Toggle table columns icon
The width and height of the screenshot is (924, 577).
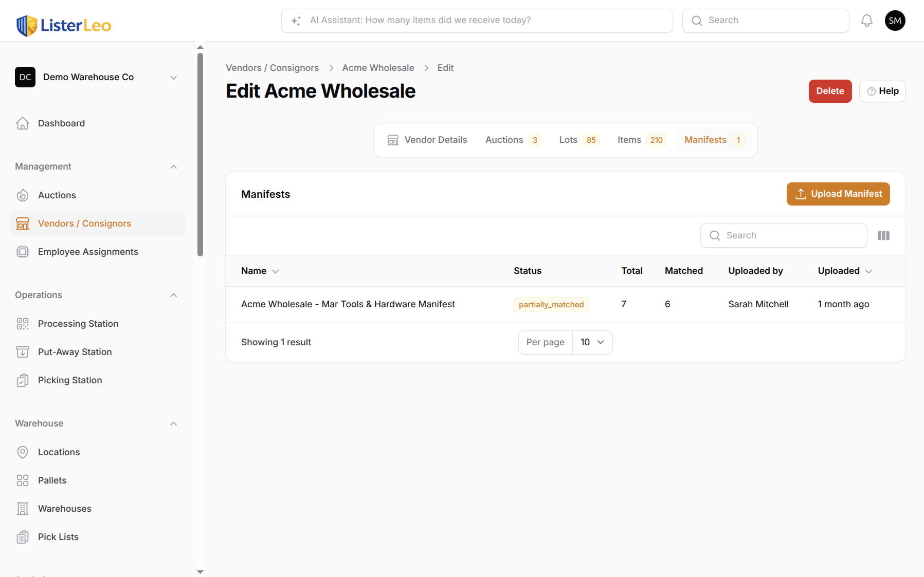click(883, 235)
